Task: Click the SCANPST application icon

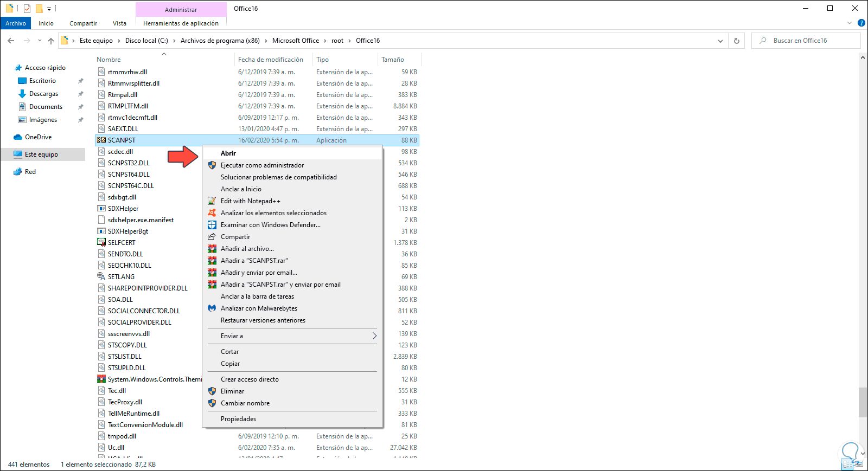Action: (x=101, y=140)
